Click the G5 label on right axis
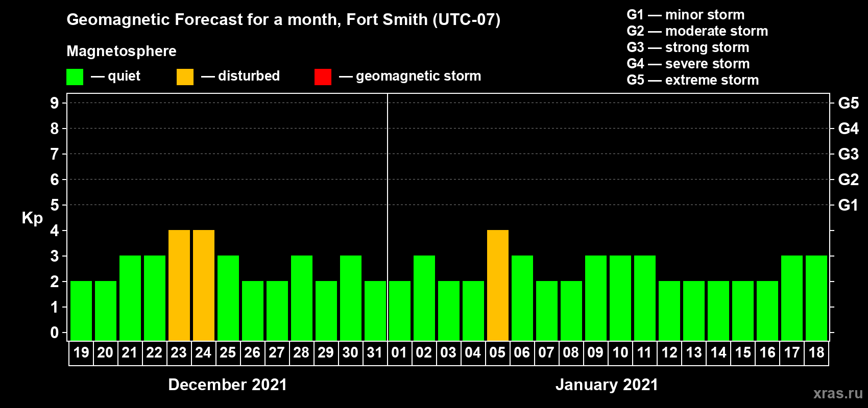The width and height of the screenshot is (868, 408). (x=849, y=103)
